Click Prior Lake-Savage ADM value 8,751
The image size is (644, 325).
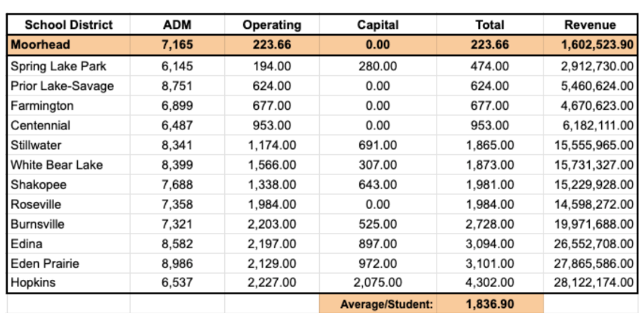(x=177, y=86)
